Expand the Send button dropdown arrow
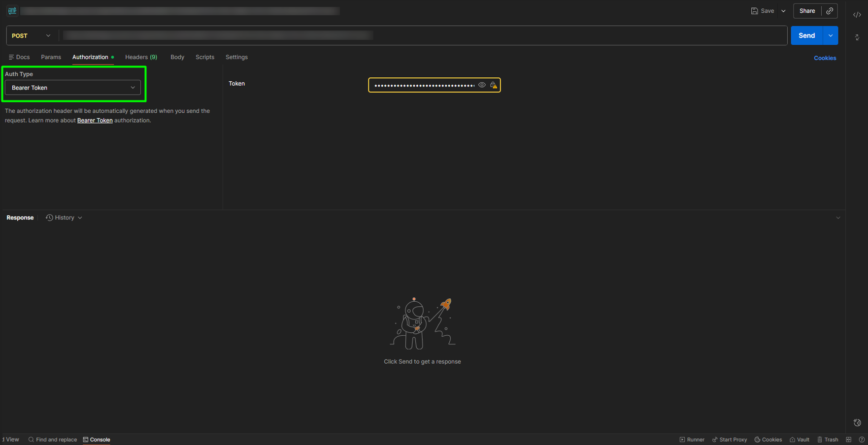 click(x=831, y=35)
